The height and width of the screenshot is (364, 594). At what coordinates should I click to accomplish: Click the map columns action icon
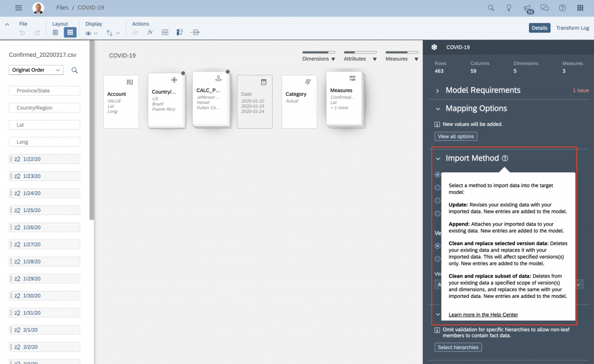tap(165, 32)
